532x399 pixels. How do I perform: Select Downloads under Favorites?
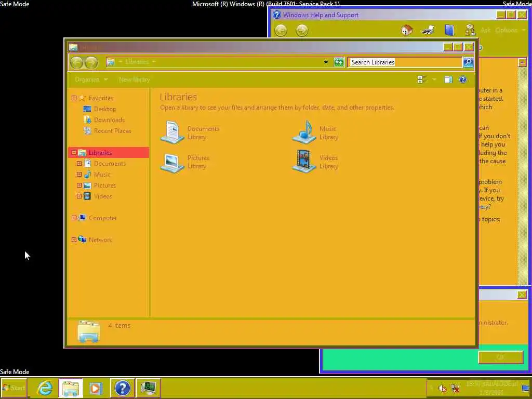pos(109,120)
